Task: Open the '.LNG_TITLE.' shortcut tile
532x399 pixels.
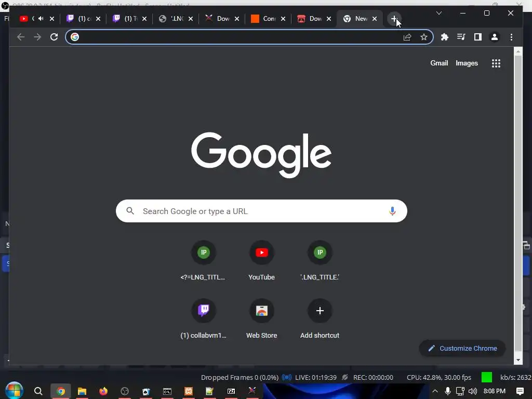Action: click(320, 261)
